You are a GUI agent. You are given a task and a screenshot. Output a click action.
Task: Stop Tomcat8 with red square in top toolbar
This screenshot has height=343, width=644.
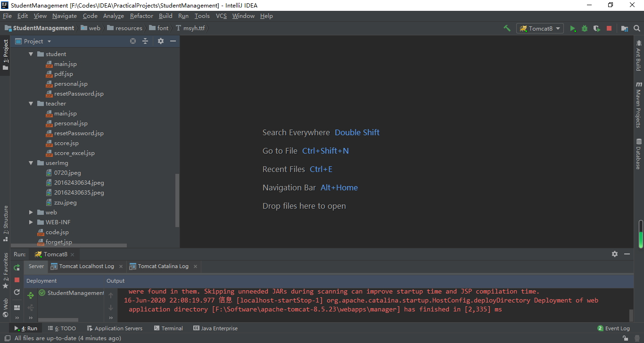point(609,28)
